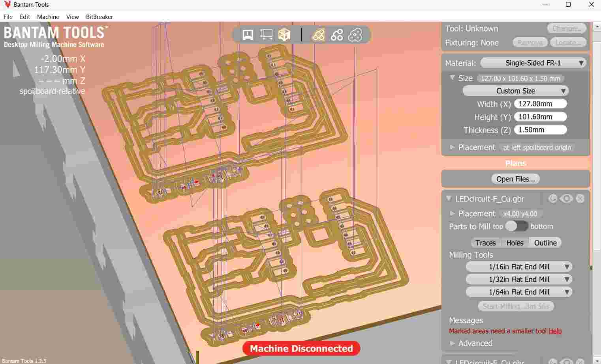Screen dimensions: 601x364
Task: Click the Start Milling button
Action: pos(516,306)
